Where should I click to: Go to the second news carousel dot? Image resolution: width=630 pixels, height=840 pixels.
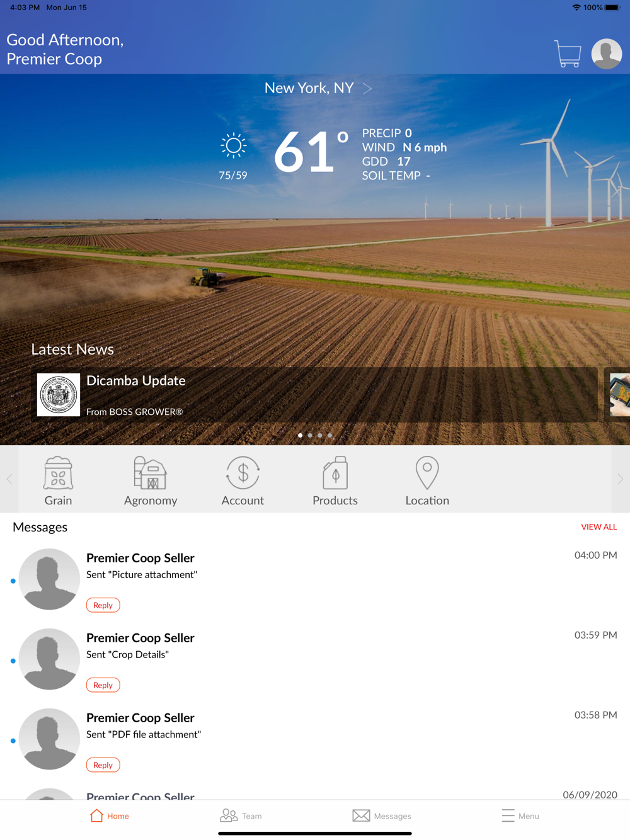(310, 435)
